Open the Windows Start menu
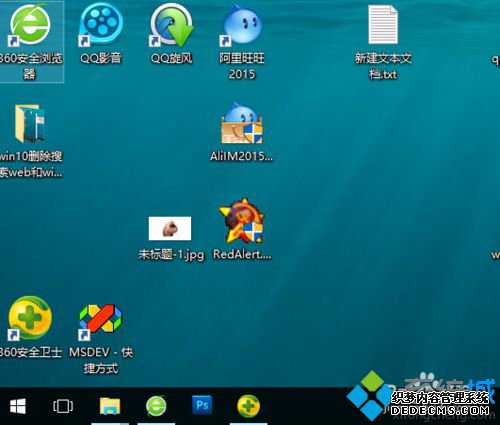The width and height of the screenshot is (500, 425). pos(18,406)
